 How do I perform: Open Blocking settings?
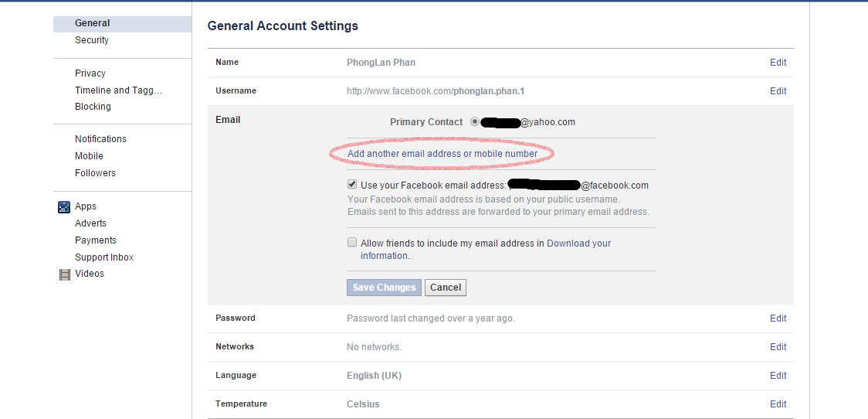(x=93, y=107)
